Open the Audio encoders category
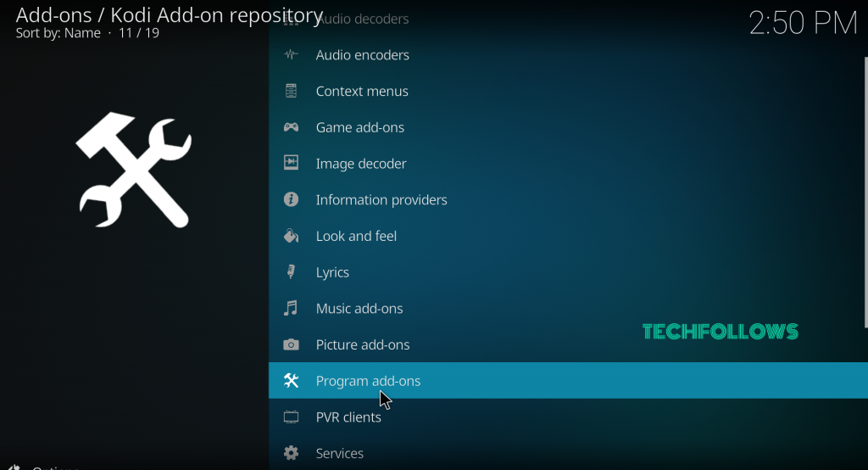The image size is (868, 470). coord(568,54)
